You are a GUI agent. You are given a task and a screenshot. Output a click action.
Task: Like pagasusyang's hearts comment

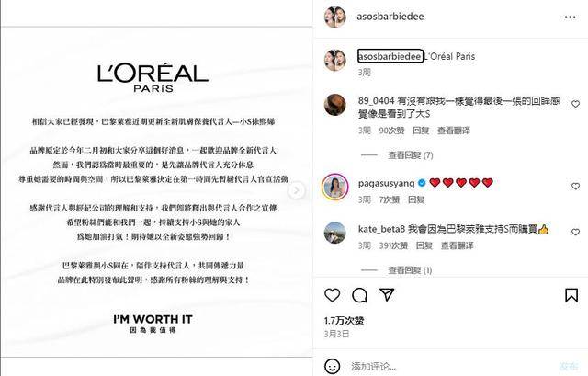coord(576,186)
